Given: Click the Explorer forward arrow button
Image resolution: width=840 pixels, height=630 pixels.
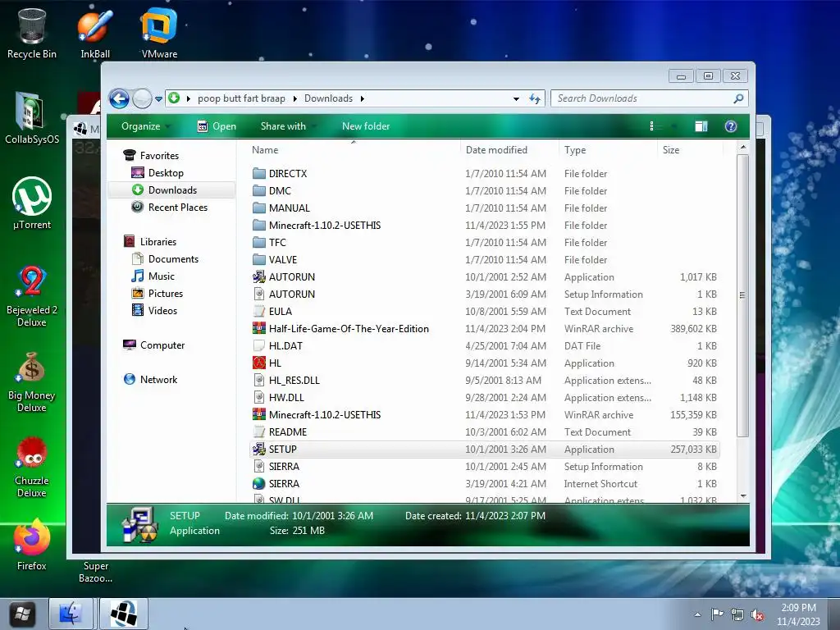Looking at the screenshot, I should click(x=142, y=98).
